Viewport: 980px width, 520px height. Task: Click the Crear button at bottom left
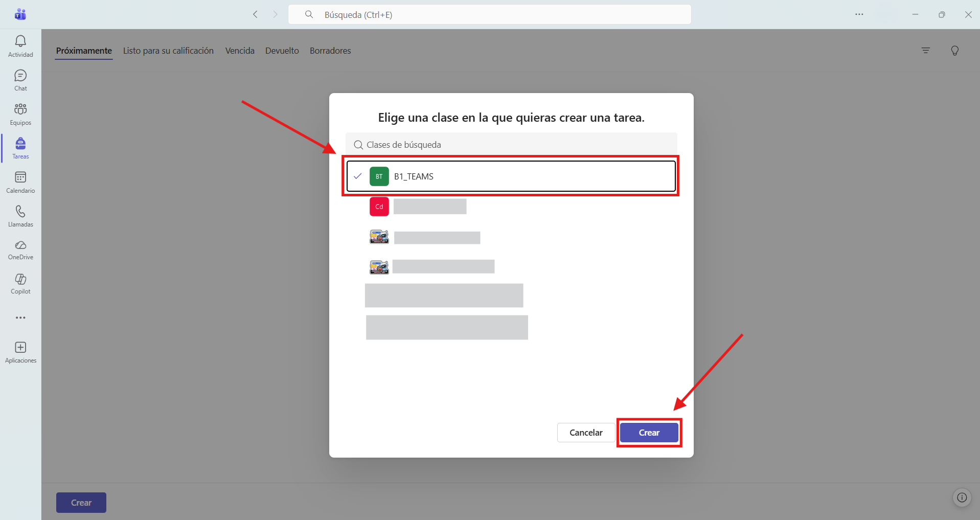pos(81,503)
